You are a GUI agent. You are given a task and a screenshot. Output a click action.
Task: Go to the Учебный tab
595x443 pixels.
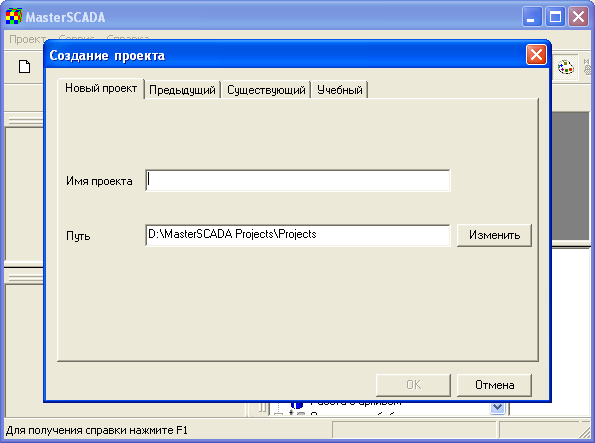[x=340, y=90]
